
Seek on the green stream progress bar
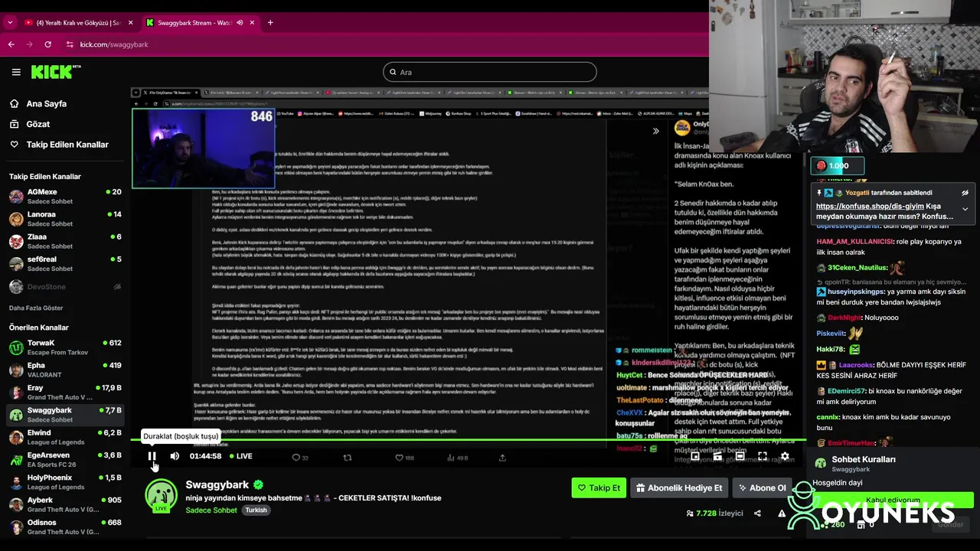[x=467, y=440]
